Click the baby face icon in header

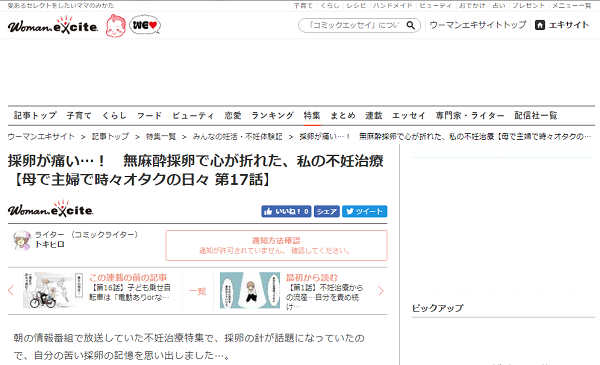[116, 26]
